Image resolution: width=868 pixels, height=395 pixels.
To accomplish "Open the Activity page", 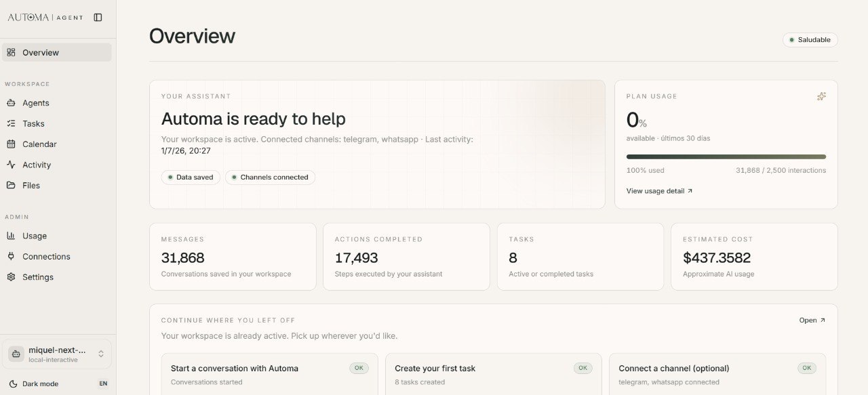I will click(x=57, y=165).
